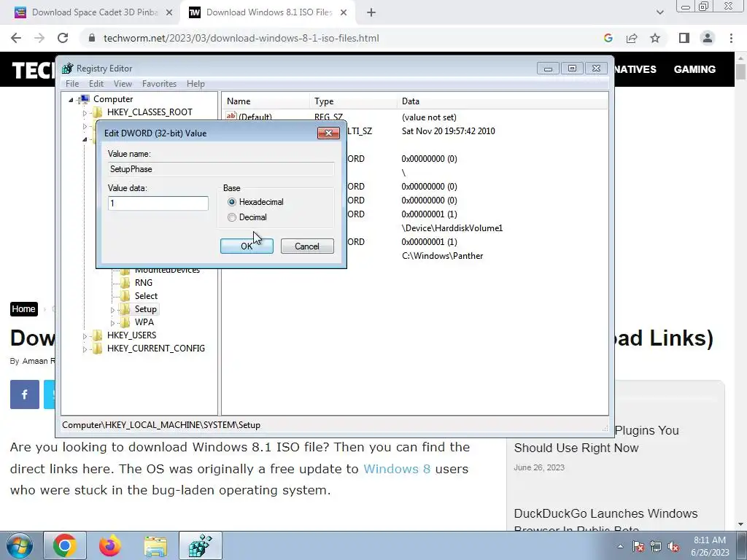The height and width of the screenshot is (560, 747).
Task: Click the Home breadcrumb button
Action: (23, 309)
